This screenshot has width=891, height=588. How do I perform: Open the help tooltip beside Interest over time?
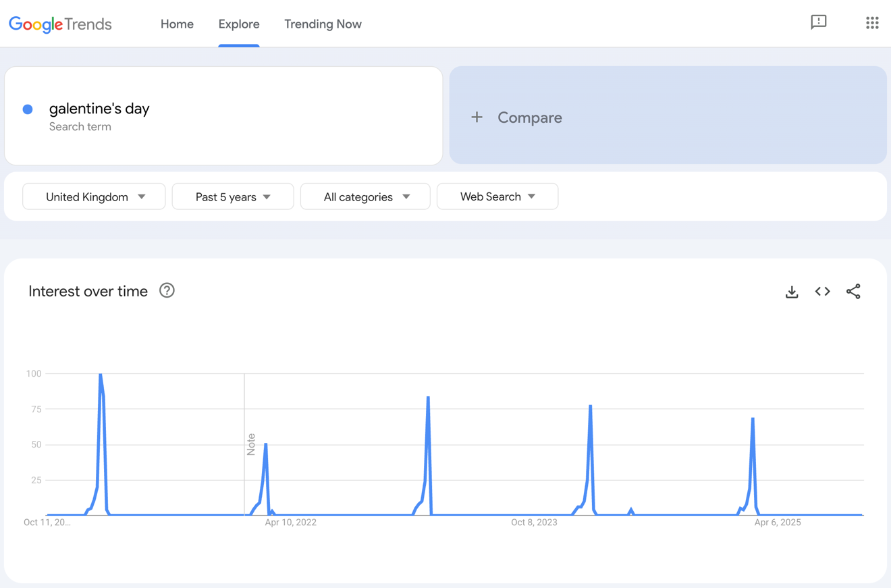coord(166,290)
